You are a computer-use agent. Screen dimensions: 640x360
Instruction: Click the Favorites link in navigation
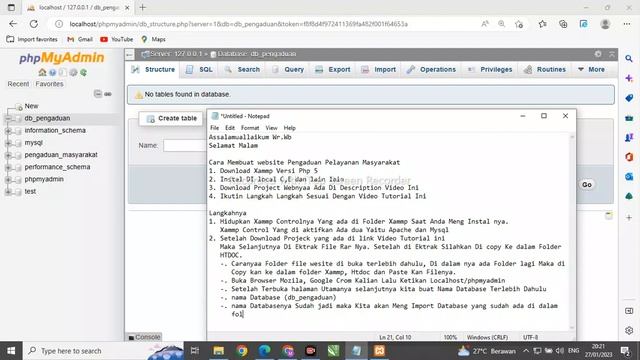point(49,84)
